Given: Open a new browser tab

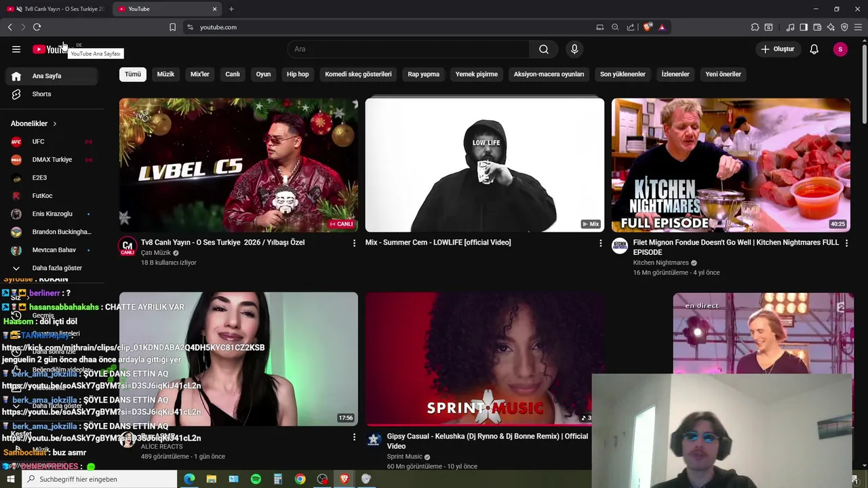Looking at the screenshot, I should click(231, 9).
